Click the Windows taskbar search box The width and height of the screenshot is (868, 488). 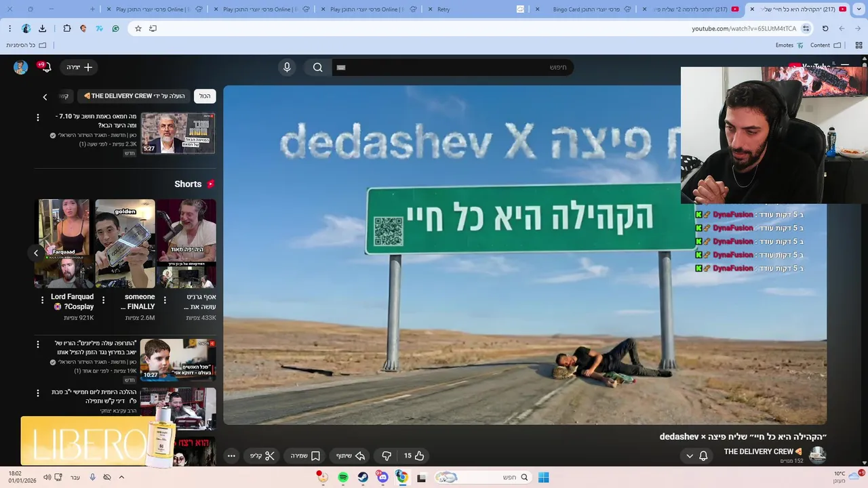(x=483, y=477)
